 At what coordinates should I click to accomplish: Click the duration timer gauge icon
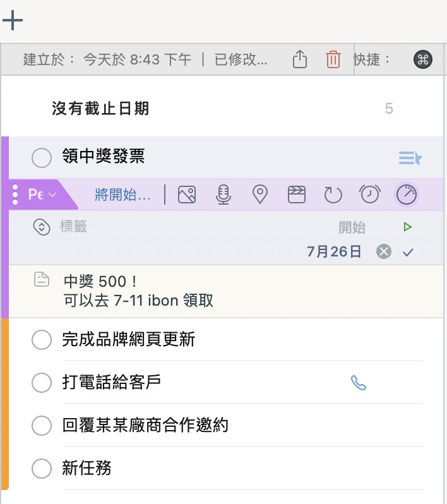[x=406, y=195]
